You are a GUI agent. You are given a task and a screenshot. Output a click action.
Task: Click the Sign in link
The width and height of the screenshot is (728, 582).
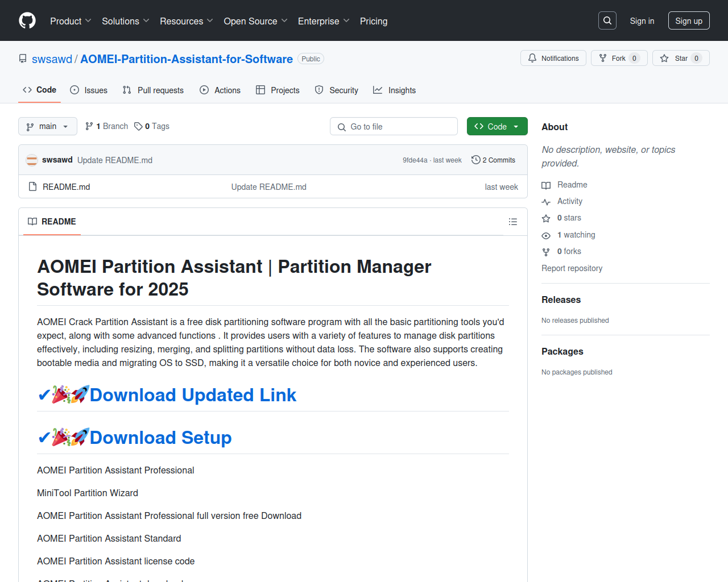coord(642,21)
